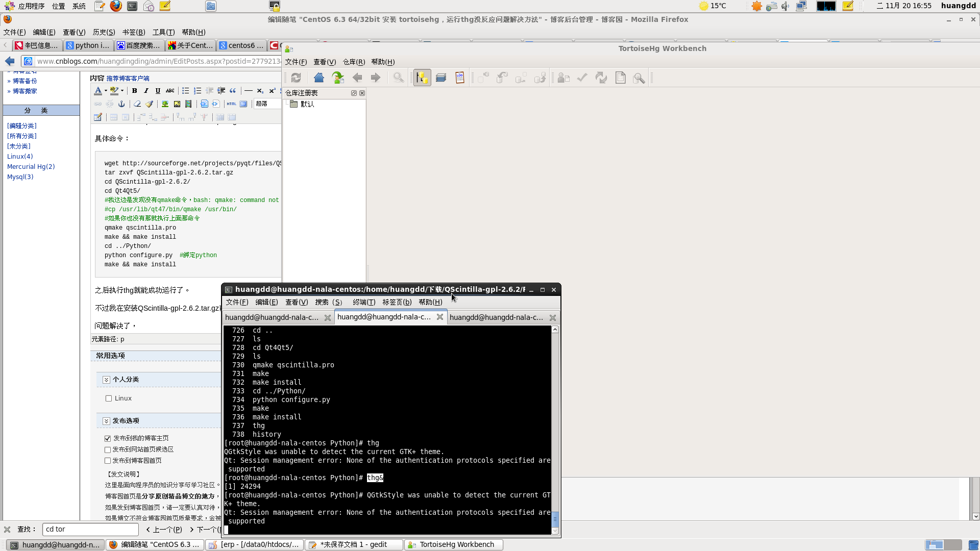Toggle italic in the blog editor
980x551 pixels.
146,91
